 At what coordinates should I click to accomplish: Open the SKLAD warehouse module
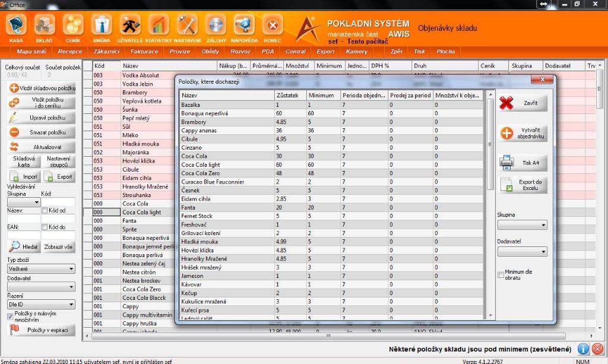[44, 27]
